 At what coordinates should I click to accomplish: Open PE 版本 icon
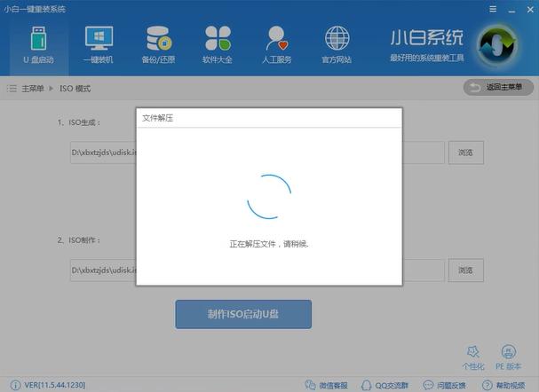point(509,357)
